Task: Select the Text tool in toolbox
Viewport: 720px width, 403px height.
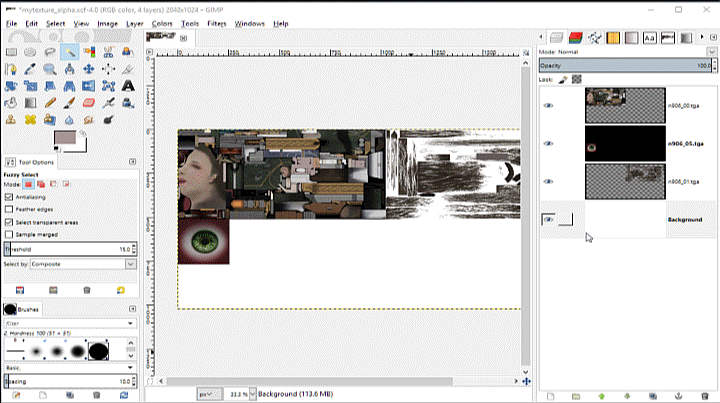Action: [x=129, y=85]
